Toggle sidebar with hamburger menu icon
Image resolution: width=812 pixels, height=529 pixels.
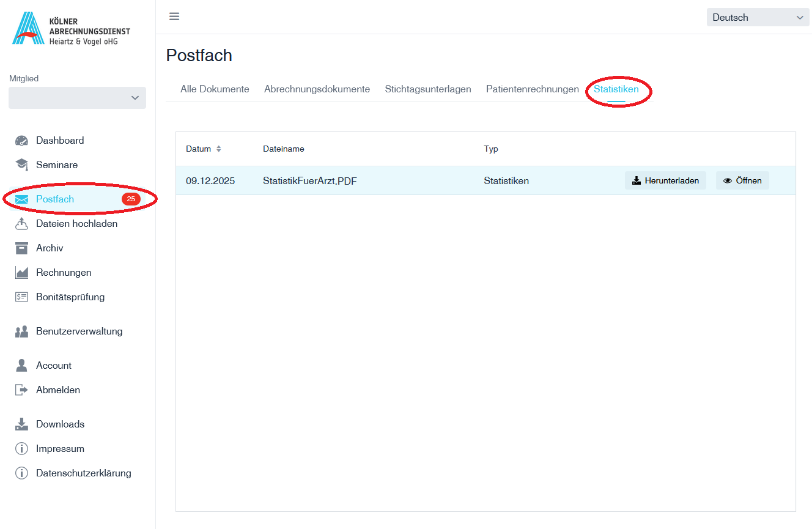[x=174, y=17]
